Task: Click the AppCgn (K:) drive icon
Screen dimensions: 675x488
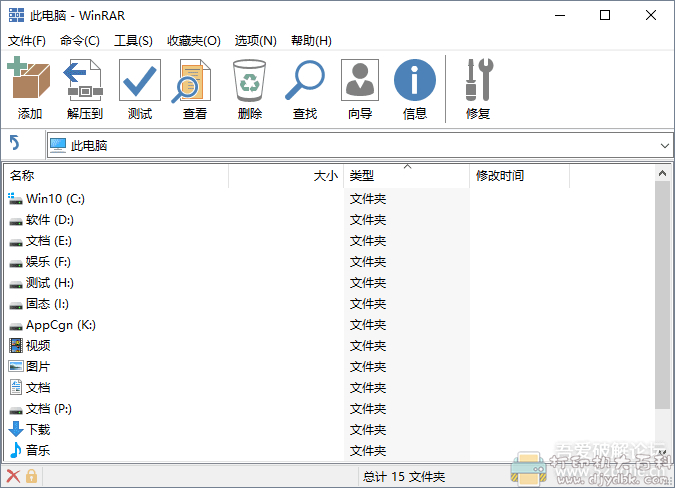Action: 16,326
